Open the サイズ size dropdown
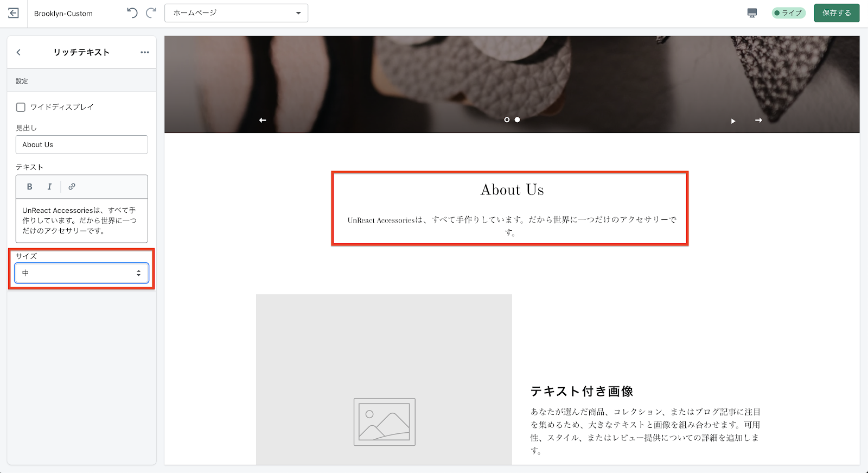This screenshot has height=473, width=868. (x=81, y=273)
